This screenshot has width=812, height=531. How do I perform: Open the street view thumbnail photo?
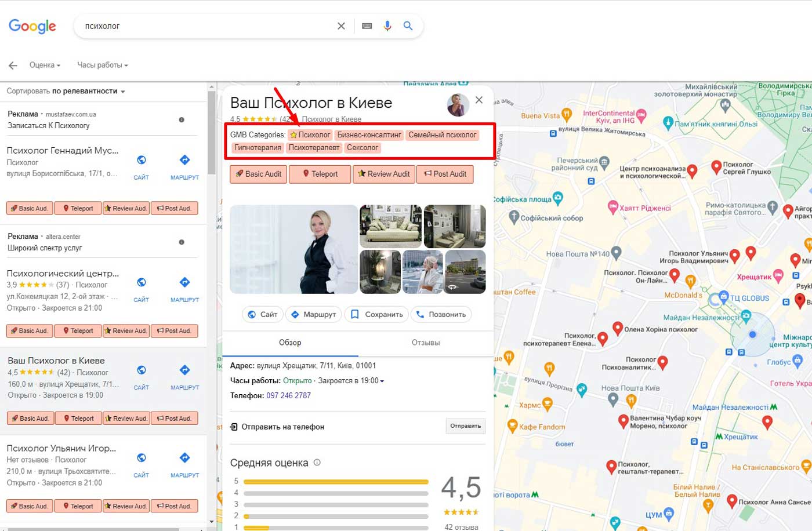click(465, 272)
